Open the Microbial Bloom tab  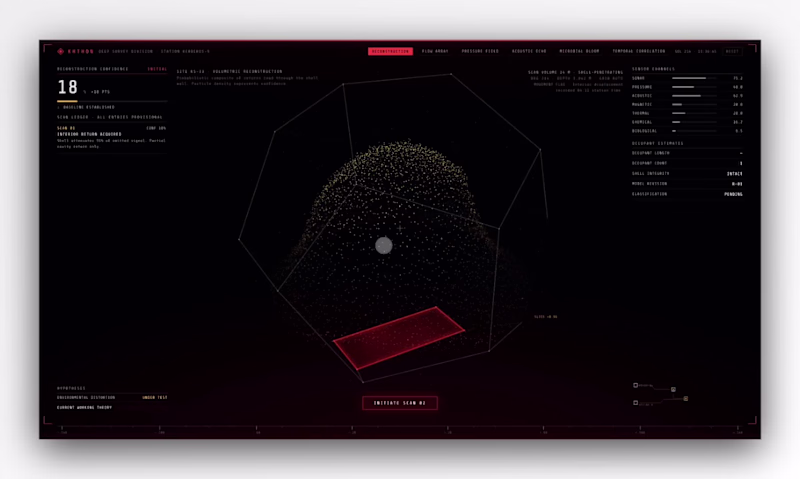[579, 52]
